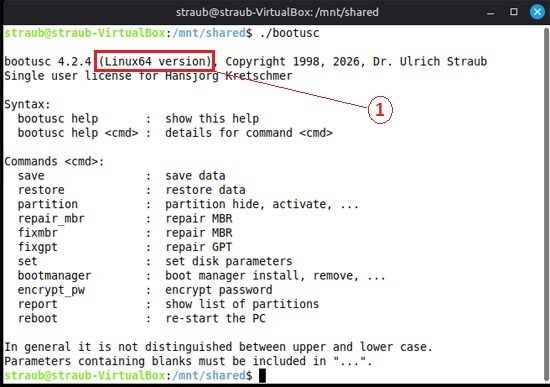This screenshot has height=387, width=550.
Task: Click the 'encrypt password' description
Action: [x=219, y=290]
